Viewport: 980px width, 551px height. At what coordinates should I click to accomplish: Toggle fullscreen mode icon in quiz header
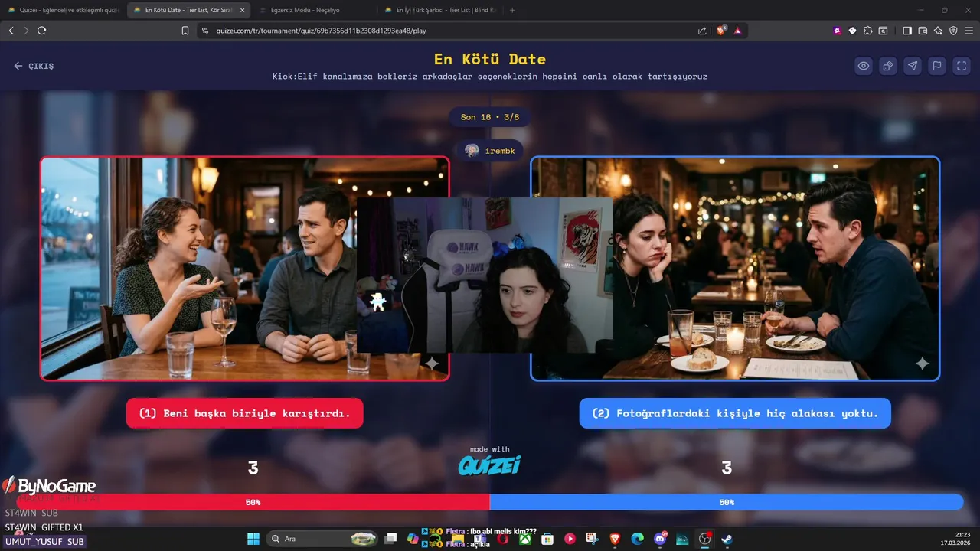[962, 66]
